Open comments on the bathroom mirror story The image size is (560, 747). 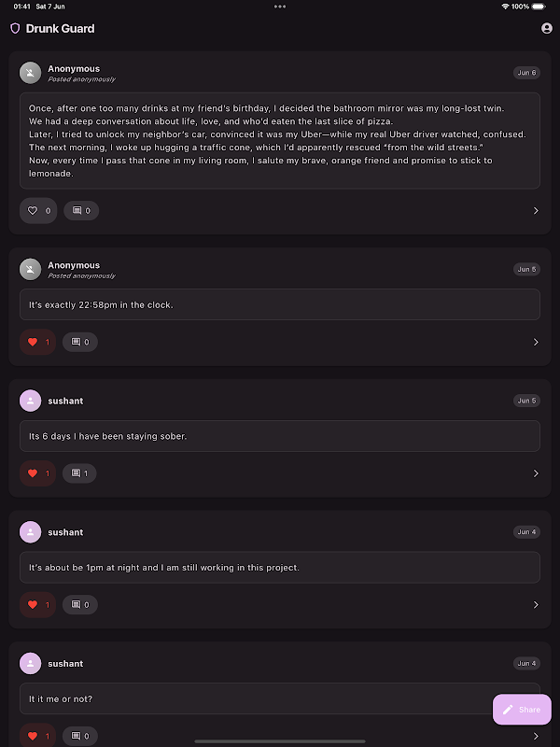(x=81, y=211)
